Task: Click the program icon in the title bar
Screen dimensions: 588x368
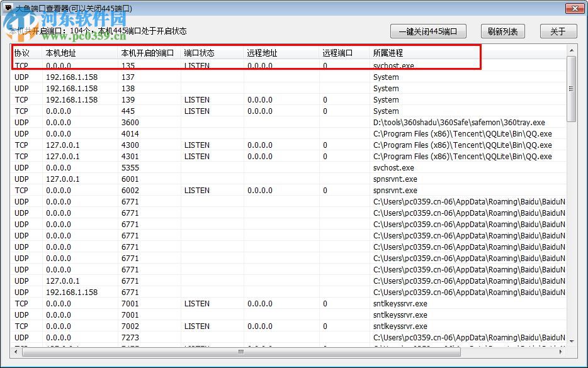Action: [x=9, y=8]
